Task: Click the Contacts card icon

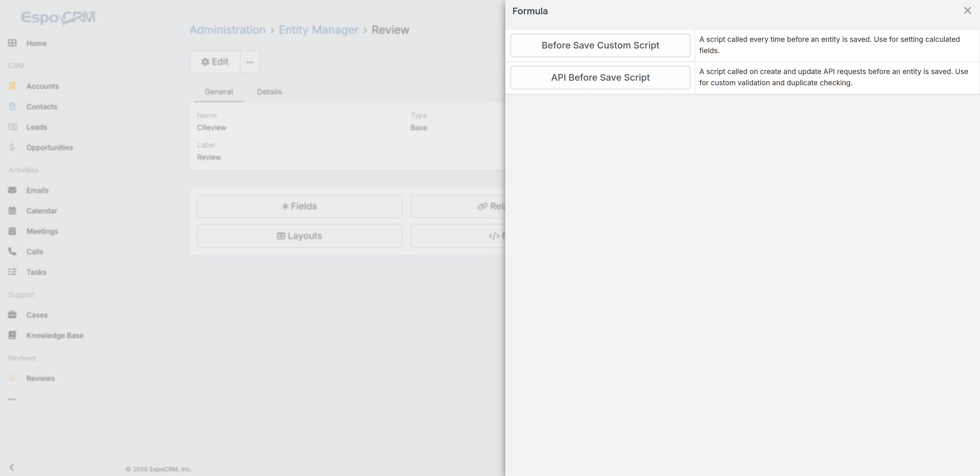Action: tap(12, 107)
